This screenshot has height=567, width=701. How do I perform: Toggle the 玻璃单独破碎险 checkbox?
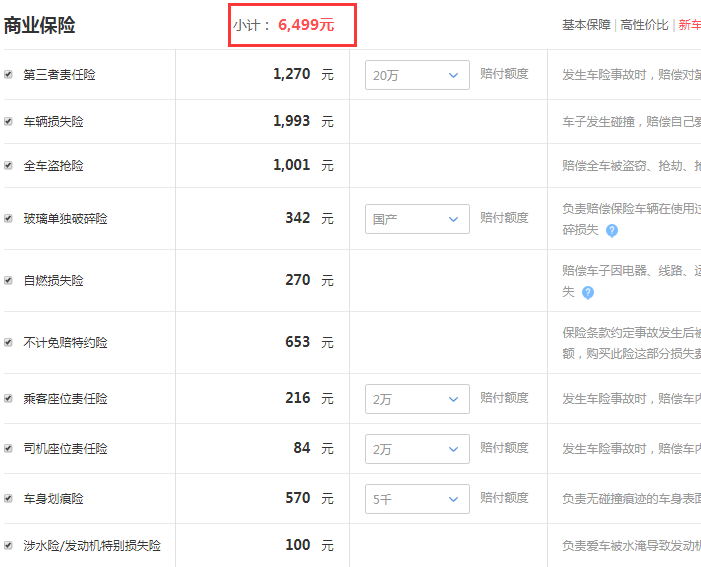8,218
